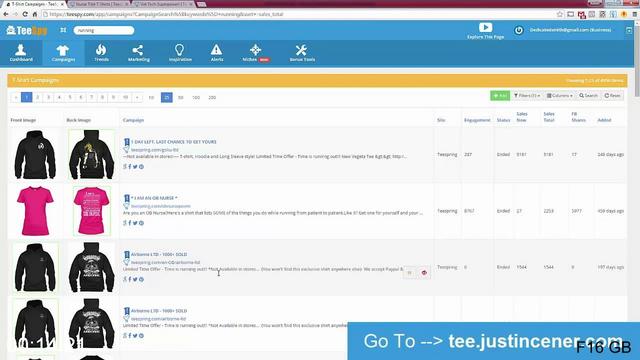Switch to second browser tab
This screenshot has height=360, width=640.
click(100, 4)
